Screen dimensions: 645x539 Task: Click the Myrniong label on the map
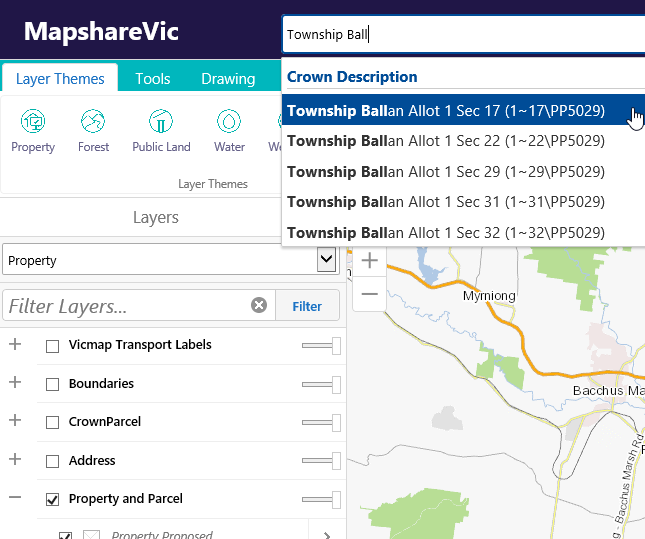click(489, 295)
